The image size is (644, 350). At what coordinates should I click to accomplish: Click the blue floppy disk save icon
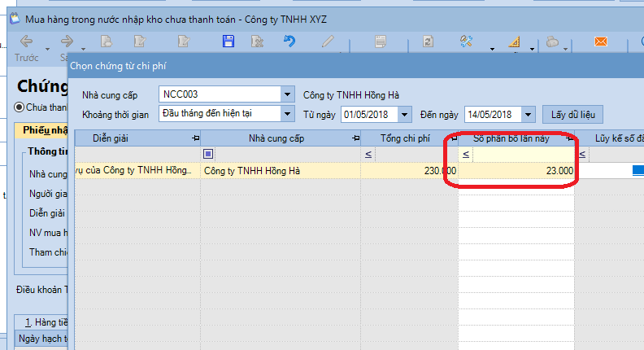click(228, 42)
